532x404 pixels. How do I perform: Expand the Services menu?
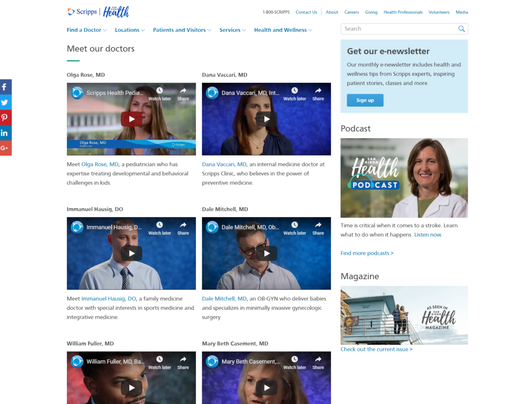(x=232, y=30)
